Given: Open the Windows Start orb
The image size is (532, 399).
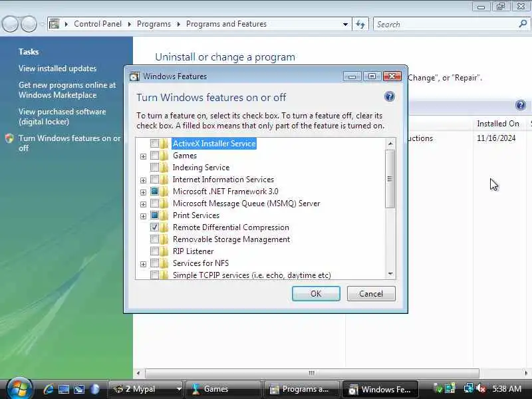Looking at the screenshot, I should coord(19,389).
